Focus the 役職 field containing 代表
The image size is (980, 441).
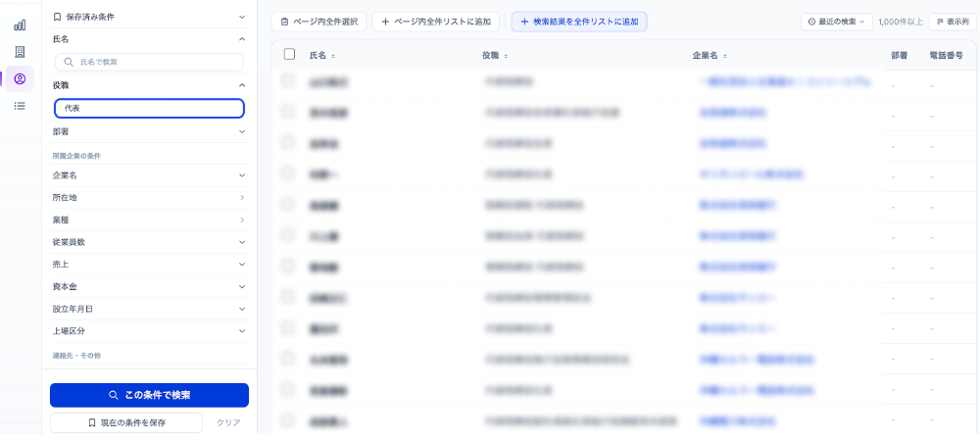click(149, 108)
